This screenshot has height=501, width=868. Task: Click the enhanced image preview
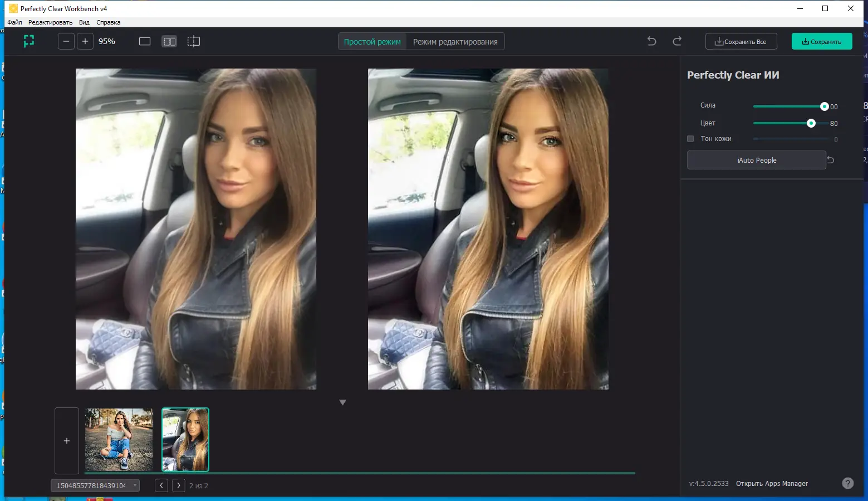tap(488, 229)
